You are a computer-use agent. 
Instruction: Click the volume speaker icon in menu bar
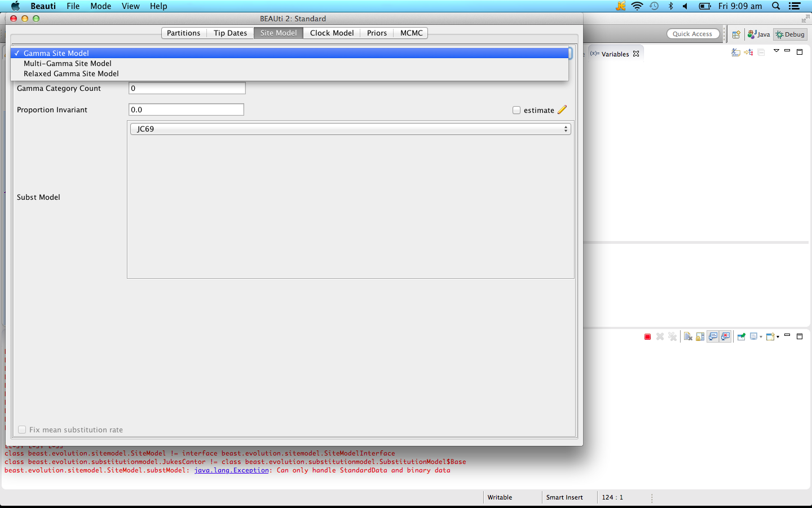[685, 6]
